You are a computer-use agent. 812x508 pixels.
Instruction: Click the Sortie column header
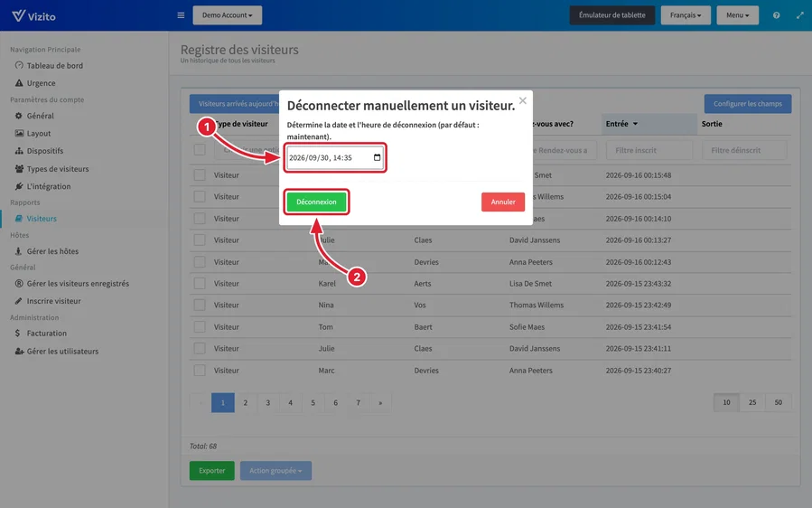pos(712,124)
